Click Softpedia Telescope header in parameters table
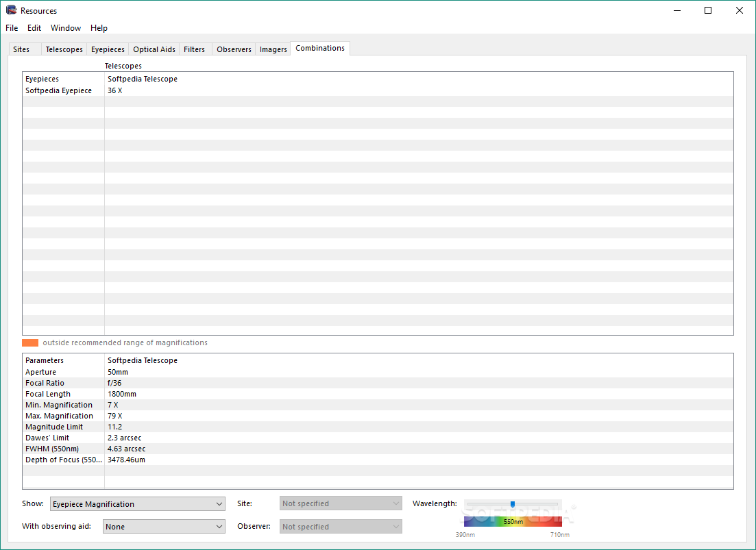Screen dimensions: 756x550 [x=143, y=360]
